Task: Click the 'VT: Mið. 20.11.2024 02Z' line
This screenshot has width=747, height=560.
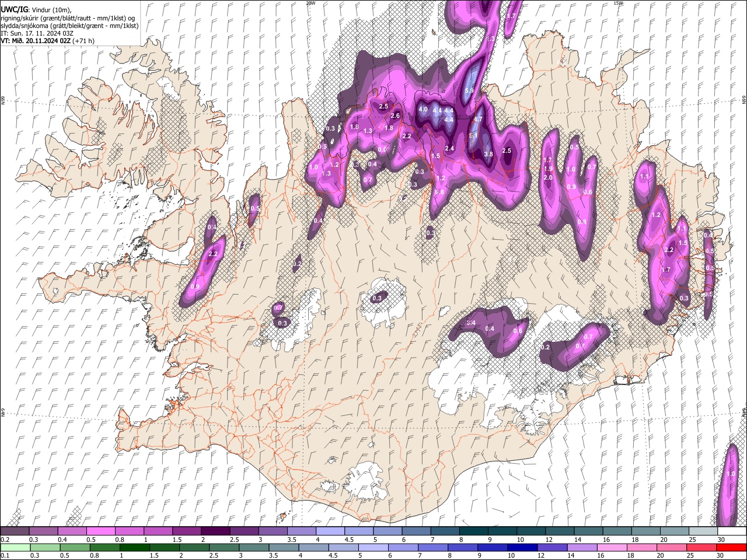Action: click(36, 41)
